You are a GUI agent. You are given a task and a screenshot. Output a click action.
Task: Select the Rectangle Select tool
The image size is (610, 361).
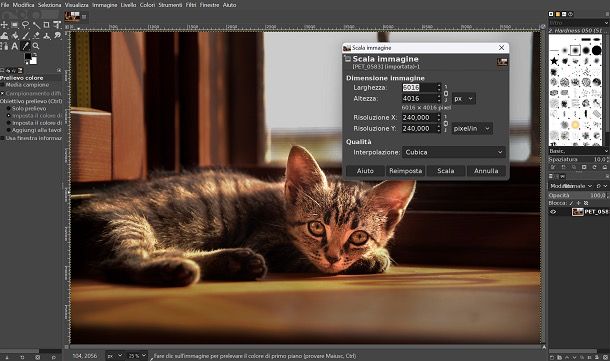[x=15, y=25]
